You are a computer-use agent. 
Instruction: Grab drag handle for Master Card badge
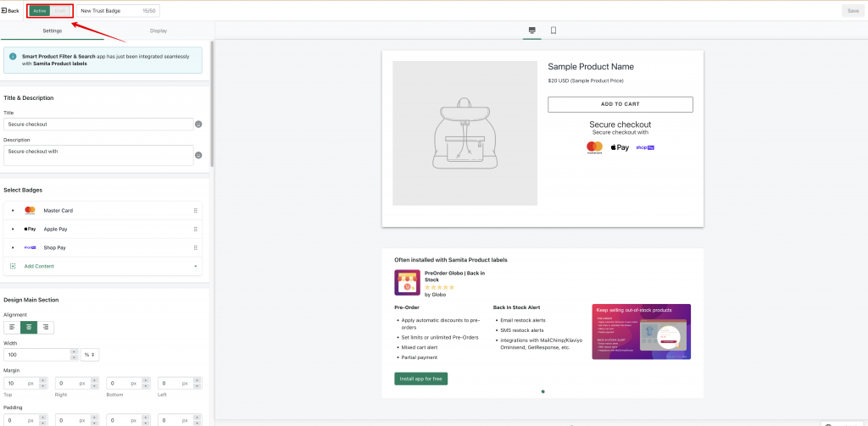click(196, 211)
